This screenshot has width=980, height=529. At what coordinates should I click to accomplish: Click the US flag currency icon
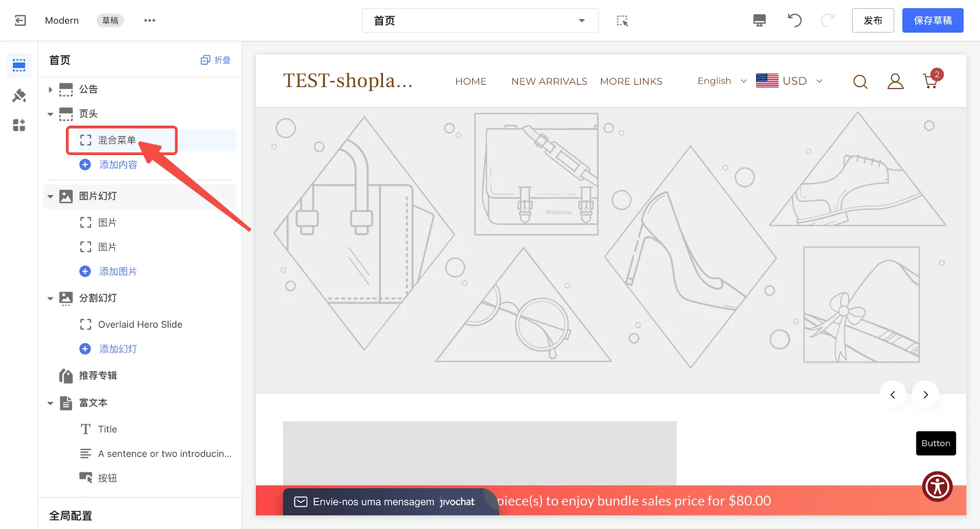coord(767,81)
